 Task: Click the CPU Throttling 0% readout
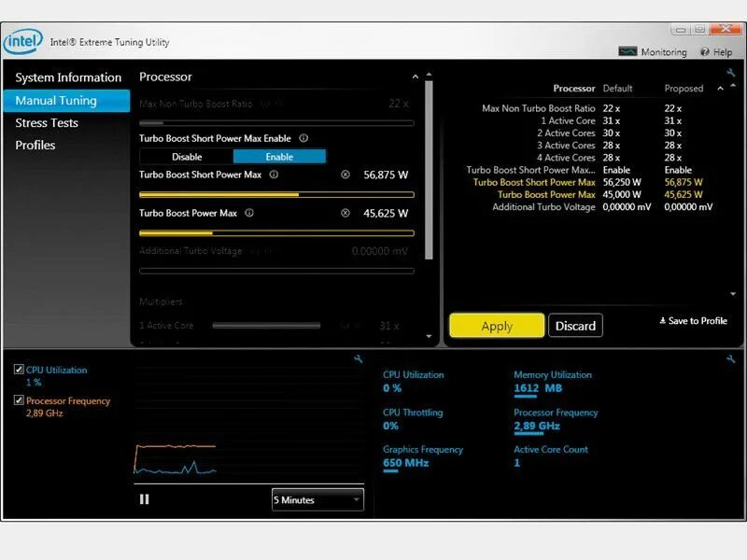413,419
